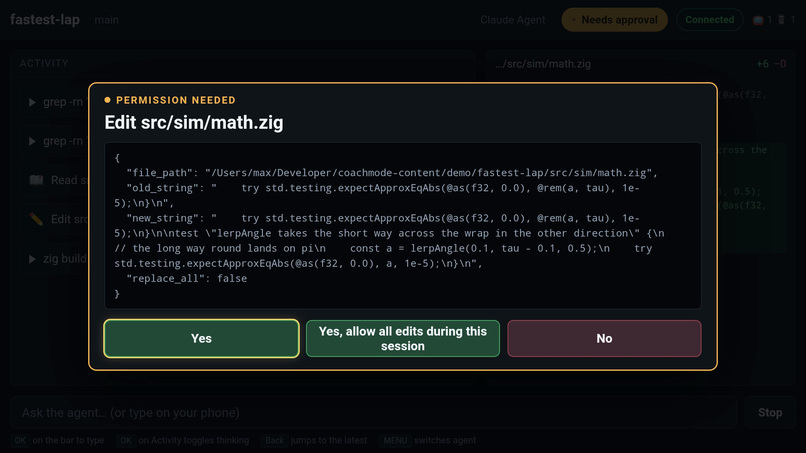The width and height of the screenshot is (806, 453).
Task: Click the main branch label
Action: [106, 20]
